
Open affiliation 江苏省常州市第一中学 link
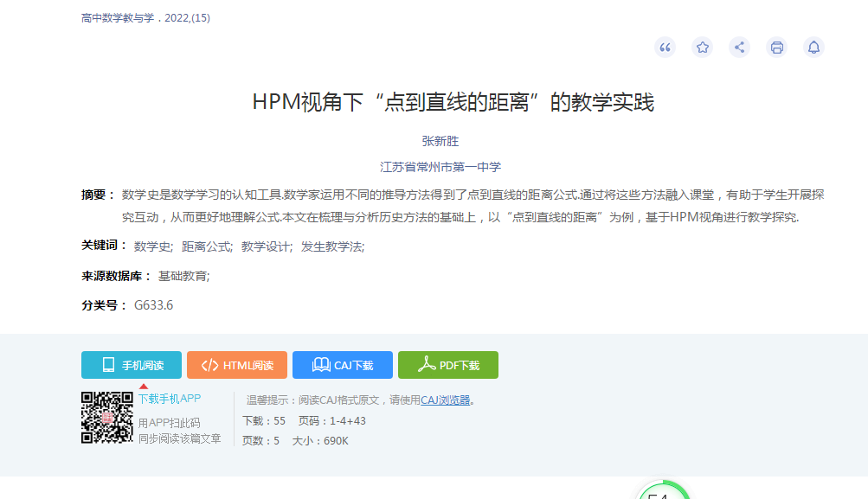pos(440,167)
